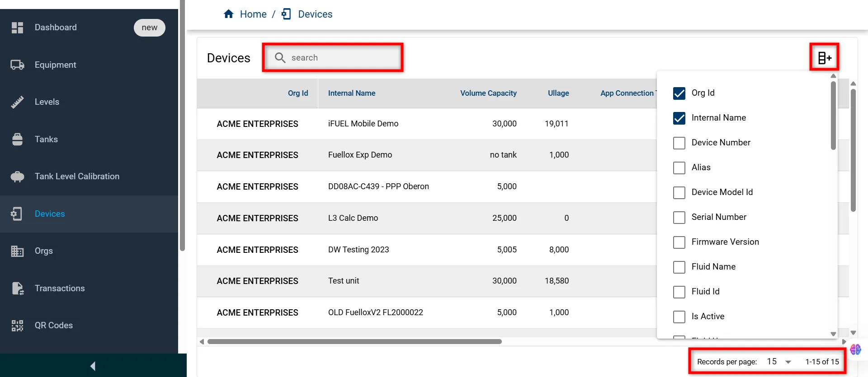Click the Tanks icon in sidebar

(x=17, y=140)
